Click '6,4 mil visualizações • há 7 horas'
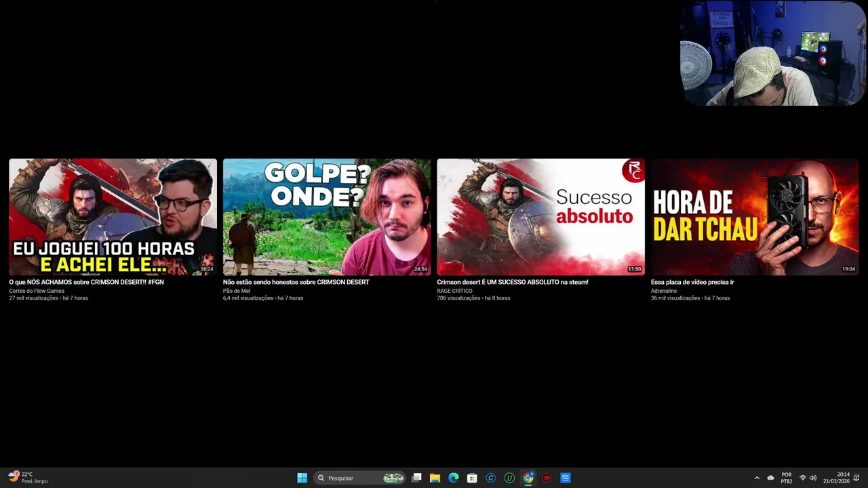The image size is (868, 488). coord(263,298)
